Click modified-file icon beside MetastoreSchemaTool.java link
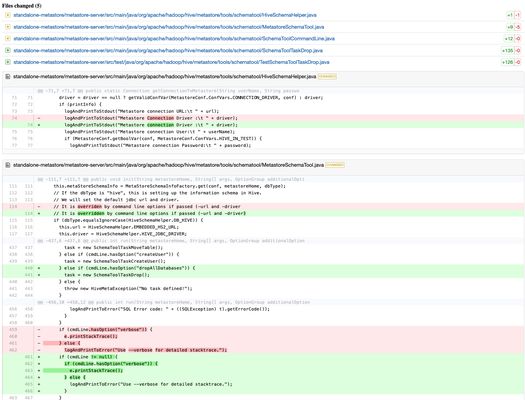 (8, 27)
